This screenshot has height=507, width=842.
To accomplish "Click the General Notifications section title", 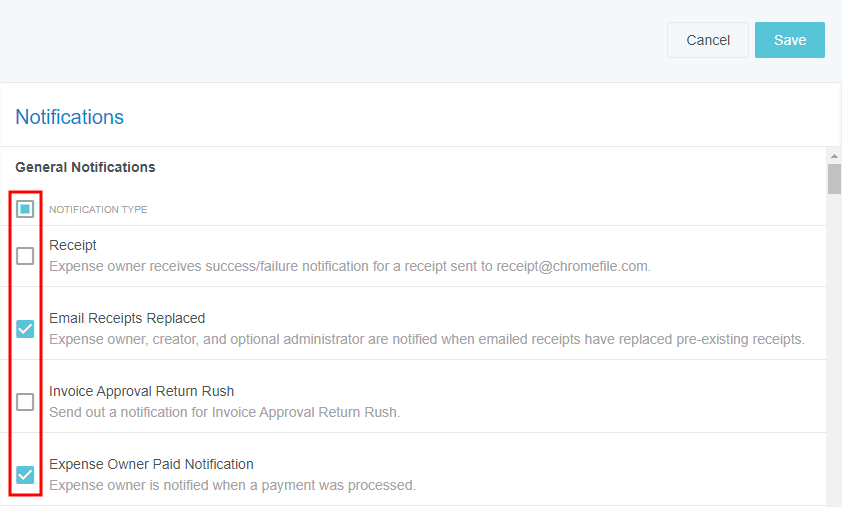I will click(x=85, y=167).
